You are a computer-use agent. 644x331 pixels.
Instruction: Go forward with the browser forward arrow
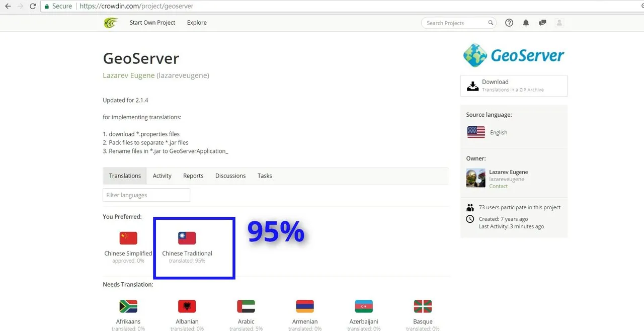point(20,6)
